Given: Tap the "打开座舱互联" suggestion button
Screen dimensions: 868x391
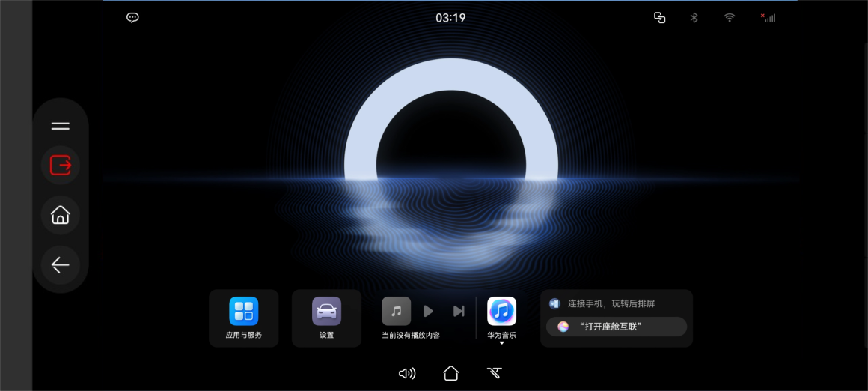Looking at the screenshot, I should coord(617,327).
